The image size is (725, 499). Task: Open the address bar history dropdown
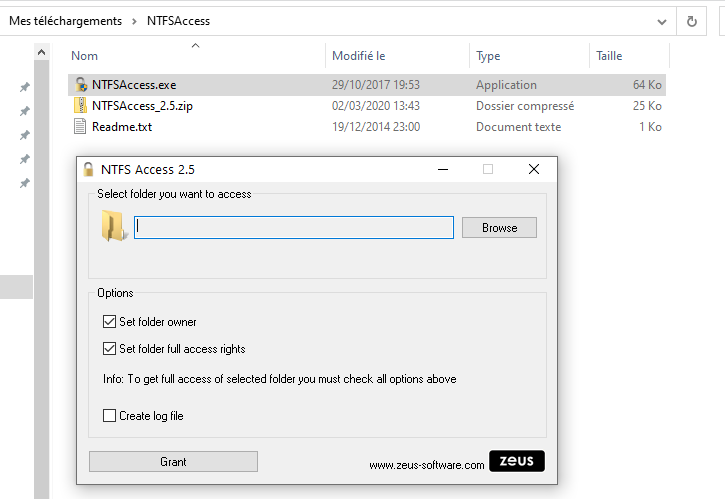pos(662,22)
